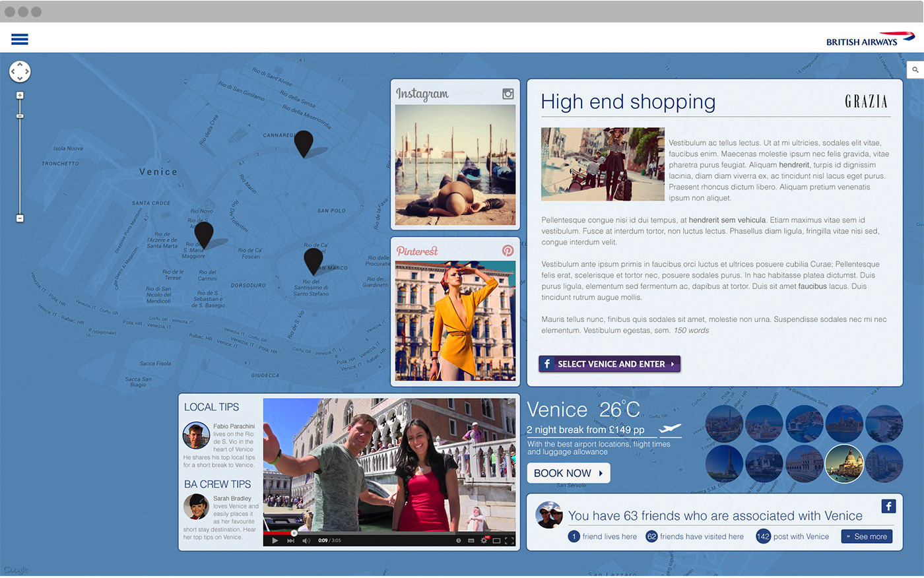
Task: Select the Salzburg castle destination thumbnail
Action: coord(764,464)
